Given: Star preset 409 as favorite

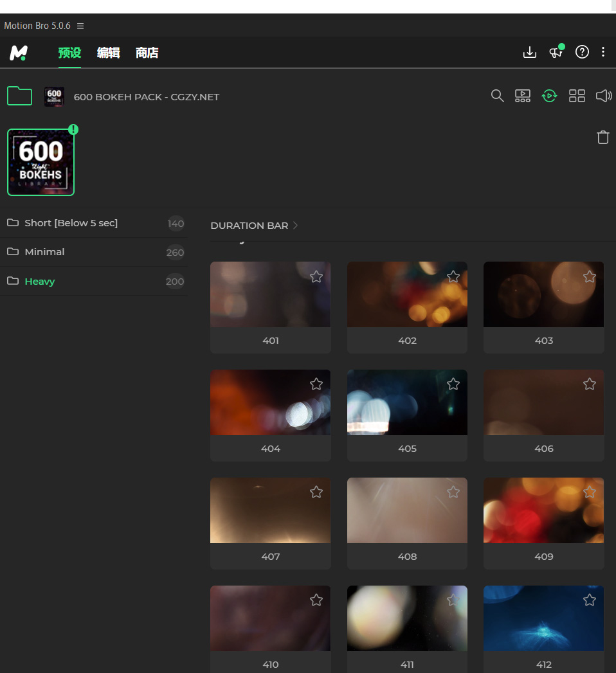Looking at the screenshot, I should pos(590,492).
